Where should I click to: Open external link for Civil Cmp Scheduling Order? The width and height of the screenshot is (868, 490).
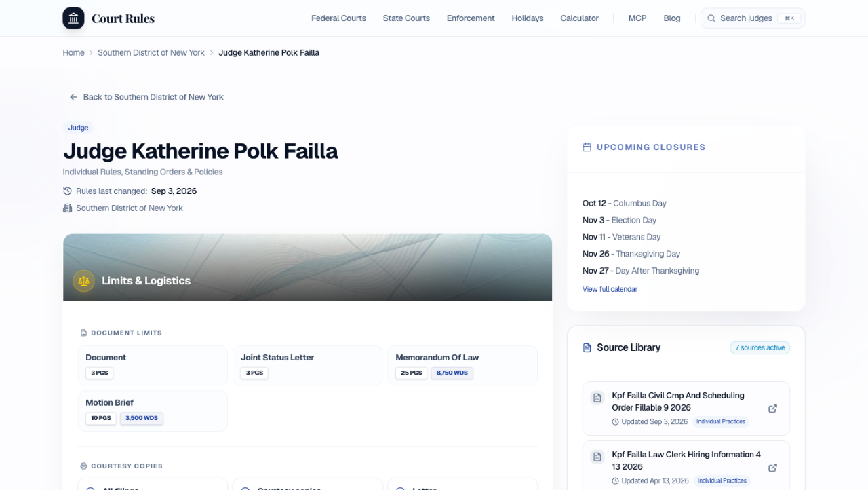[x=772, y=409]
